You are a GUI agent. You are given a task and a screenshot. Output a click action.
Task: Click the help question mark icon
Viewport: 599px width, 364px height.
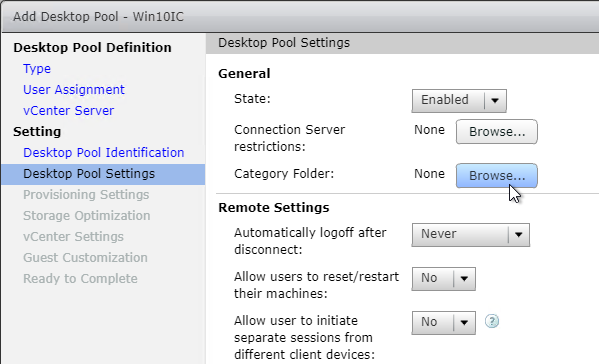[x=492, y=321]
